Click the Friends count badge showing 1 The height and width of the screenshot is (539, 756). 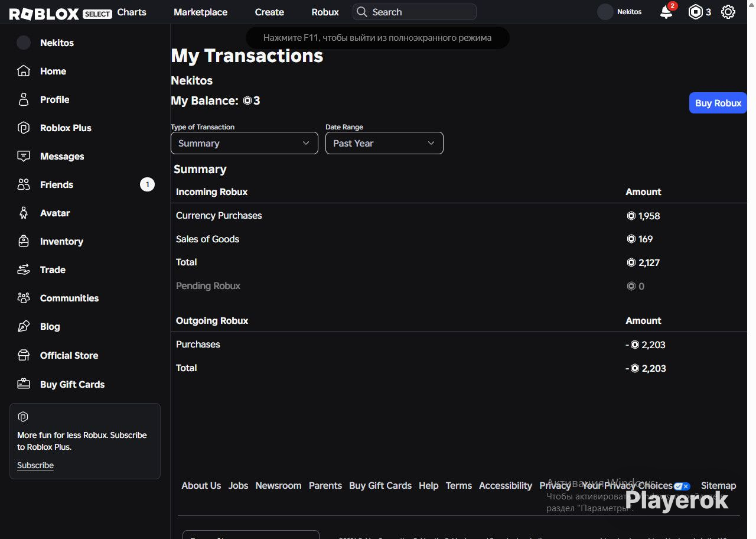coord(147,184)
